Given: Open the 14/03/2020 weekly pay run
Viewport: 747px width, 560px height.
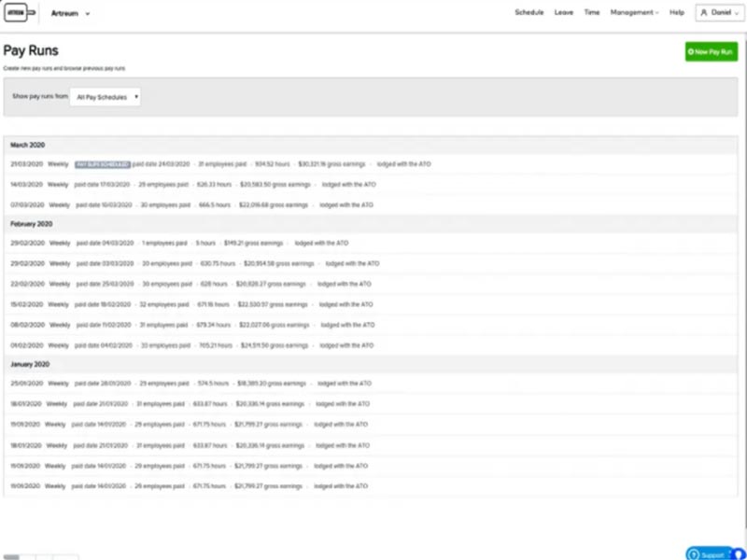Looking at the screenshot, I should pyautogui.click(x=24, y=184).
